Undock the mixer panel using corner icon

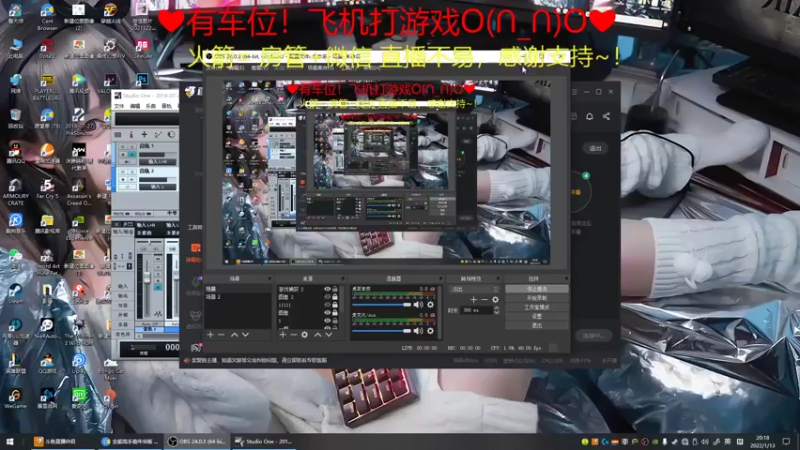click(x=441, y=279)
